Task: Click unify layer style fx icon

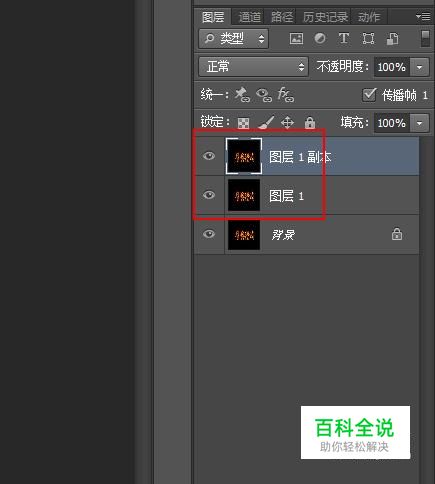Action: pos(286,95)
